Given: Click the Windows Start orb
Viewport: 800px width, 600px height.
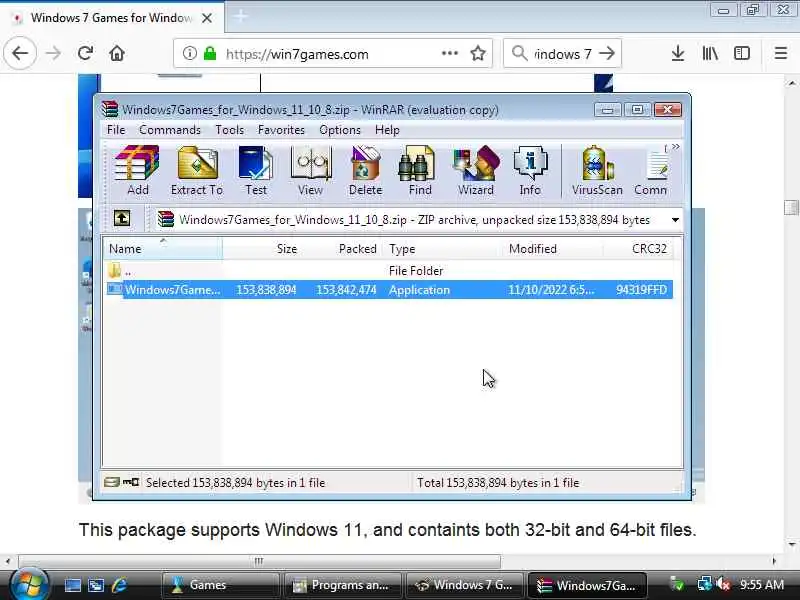Looking at the screenshot, I should point(29,585).
